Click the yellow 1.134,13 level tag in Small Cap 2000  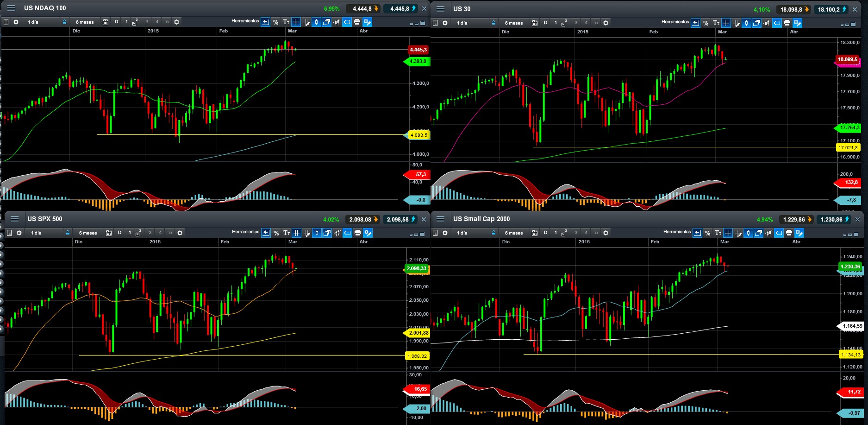click(x=850, y=355)
